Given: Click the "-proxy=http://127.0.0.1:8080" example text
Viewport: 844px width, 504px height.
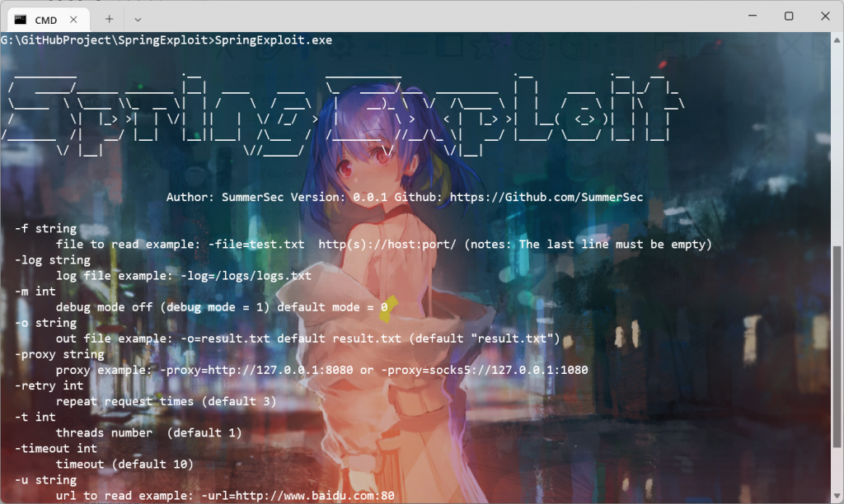Looking at the screenshot, I should pos(256,370).
